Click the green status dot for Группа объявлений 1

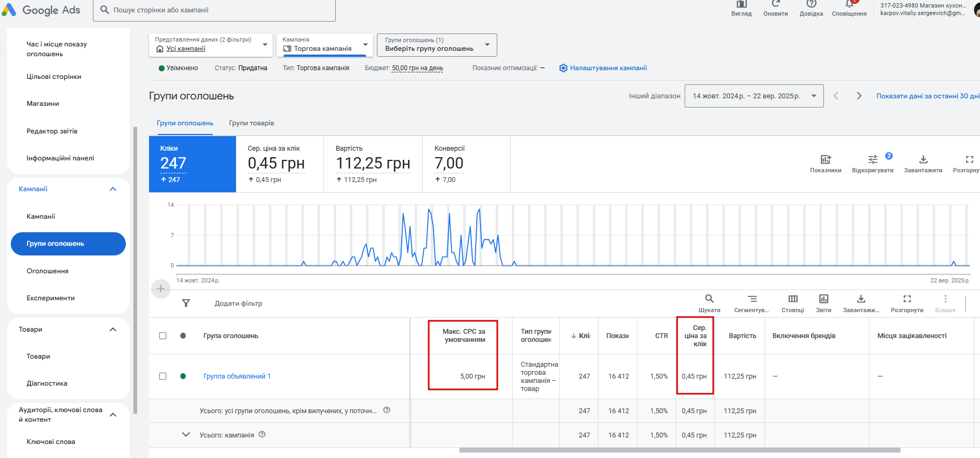pos(183,376)
